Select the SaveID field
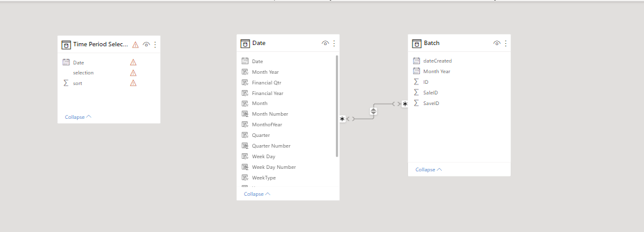Image resolution: width=644 pixels, height=232 pixels. pos(431,103)
